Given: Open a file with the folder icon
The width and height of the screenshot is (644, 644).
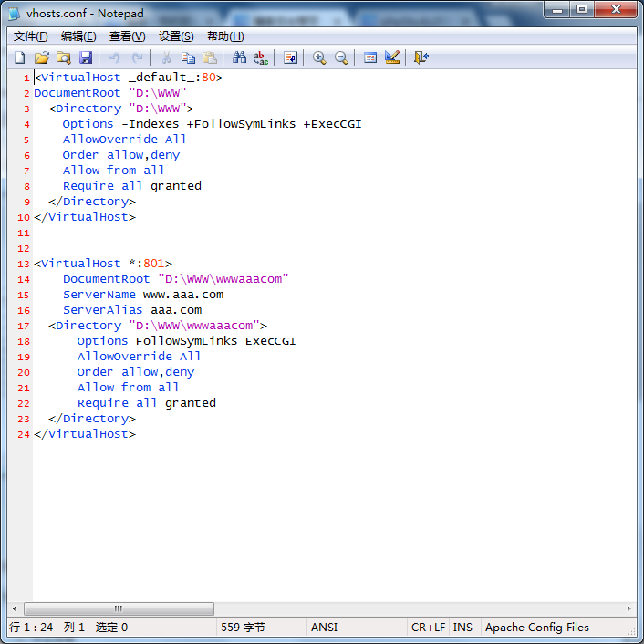Looking at the screenshot, I should [x=42, y=57].
